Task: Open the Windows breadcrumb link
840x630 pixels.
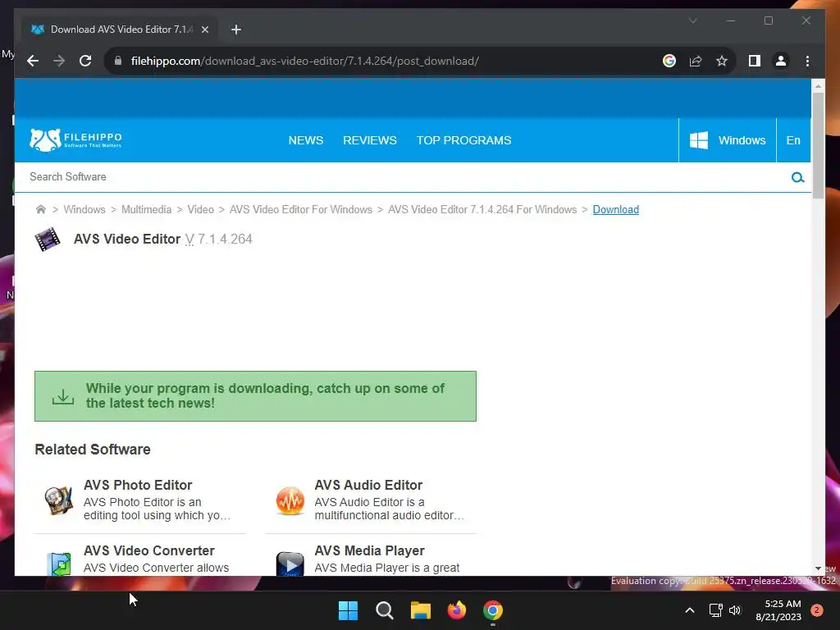Action: 84,209
